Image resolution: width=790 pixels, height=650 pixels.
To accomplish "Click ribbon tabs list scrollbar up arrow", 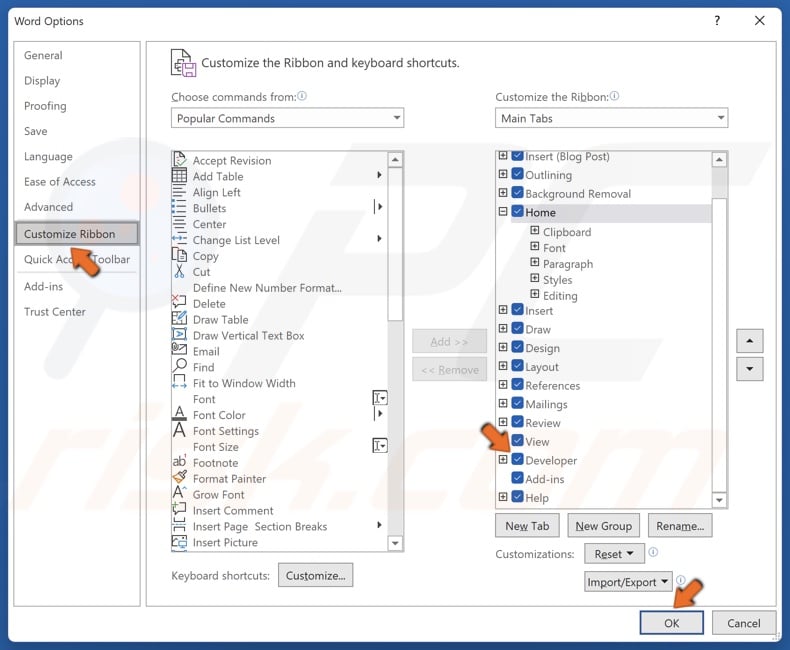I will pos(719,160).
